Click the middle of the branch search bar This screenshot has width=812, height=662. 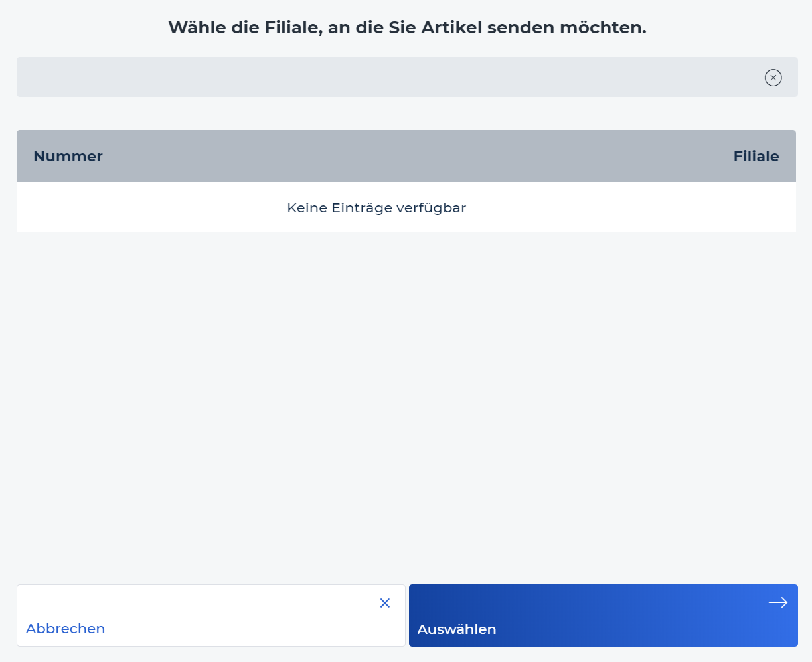pyautogui.click(x=407, y=77)
